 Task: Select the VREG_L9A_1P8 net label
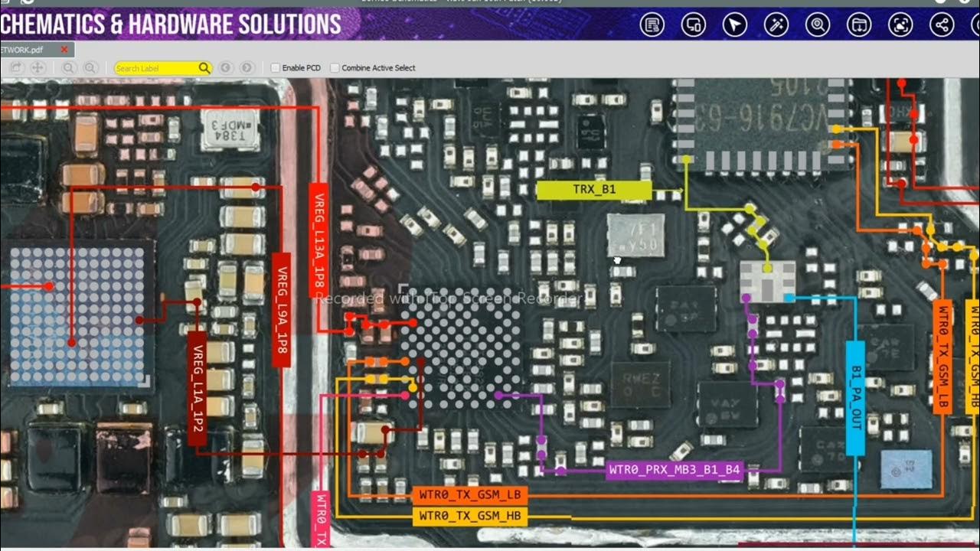(282, 309)
